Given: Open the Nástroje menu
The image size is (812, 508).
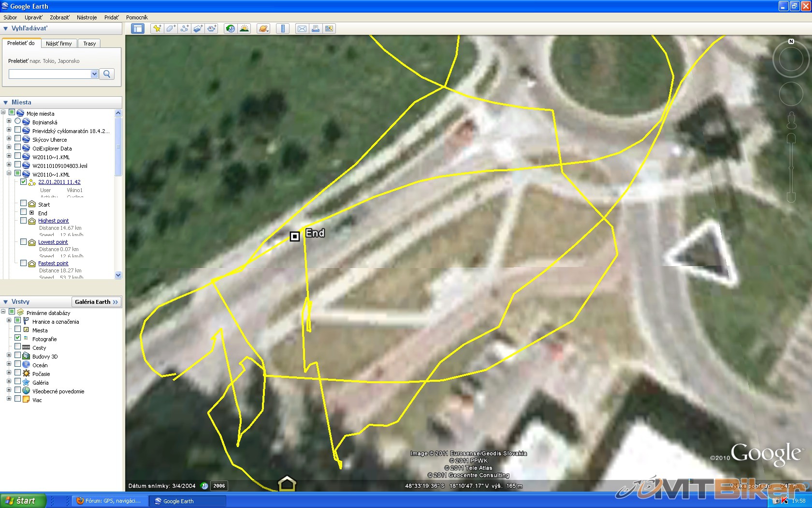Looking at the screenshot, I should pos(87,17).
